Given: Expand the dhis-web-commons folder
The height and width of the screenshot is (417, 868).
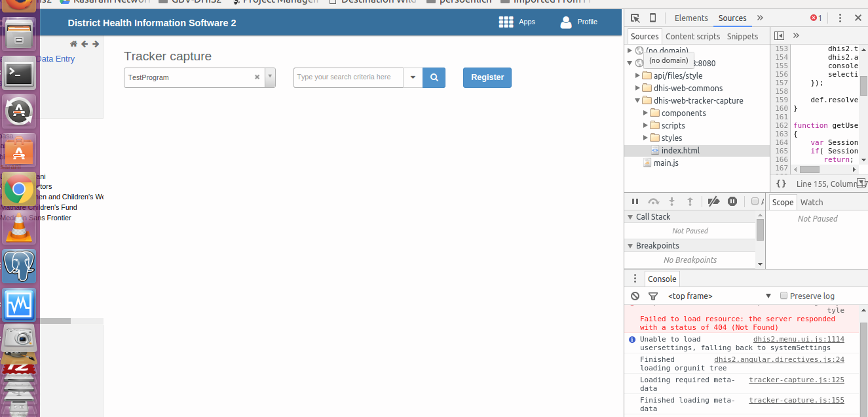Looking at the screenshot, I should pyautogui.click(x=637, y=88).
